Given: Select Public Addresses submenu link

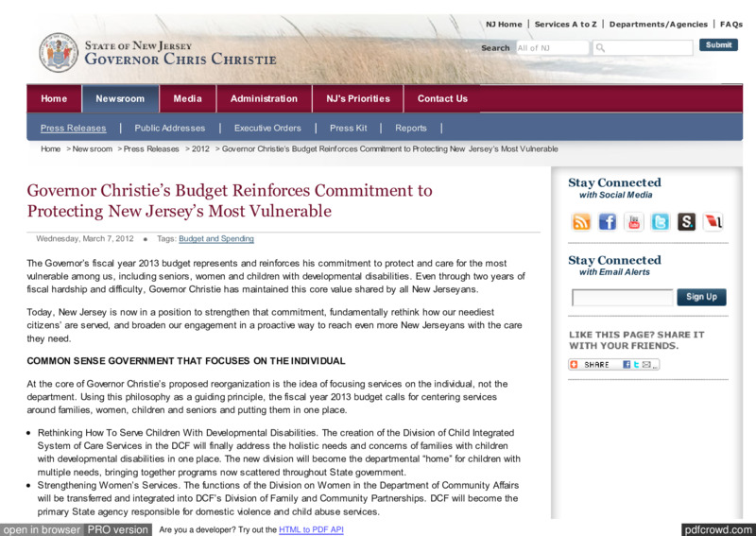Looking at the screenshot, I should pos(170,128).
